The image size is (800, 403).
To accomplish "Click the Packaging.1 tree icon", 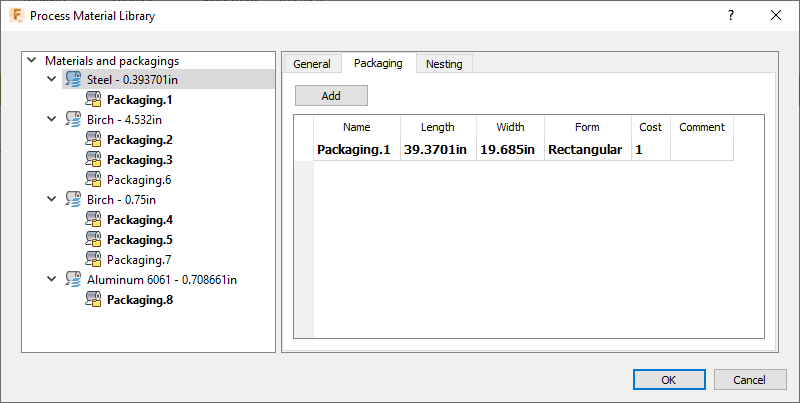I will pyautogui.click(x=93, y=100).
